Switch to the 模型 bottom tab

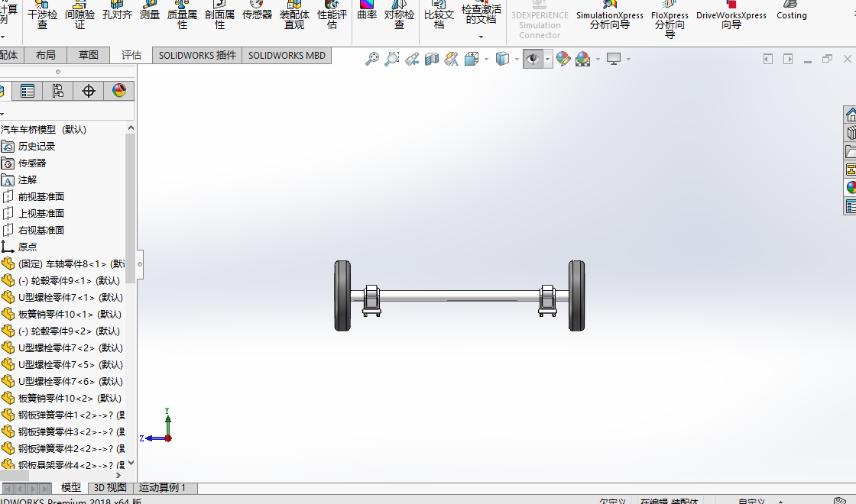[71, 488]
